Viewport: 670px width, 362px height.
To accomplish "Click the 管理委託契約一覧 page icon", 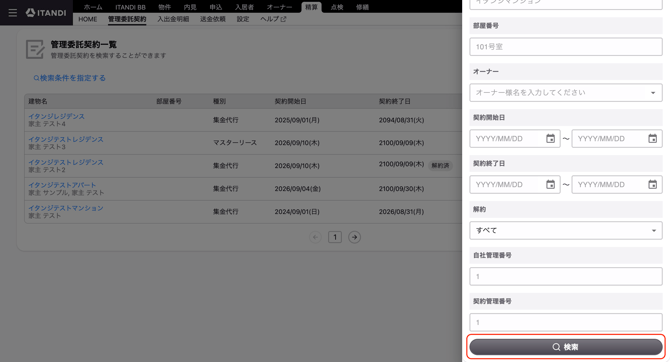I will (x=35, y=49).
